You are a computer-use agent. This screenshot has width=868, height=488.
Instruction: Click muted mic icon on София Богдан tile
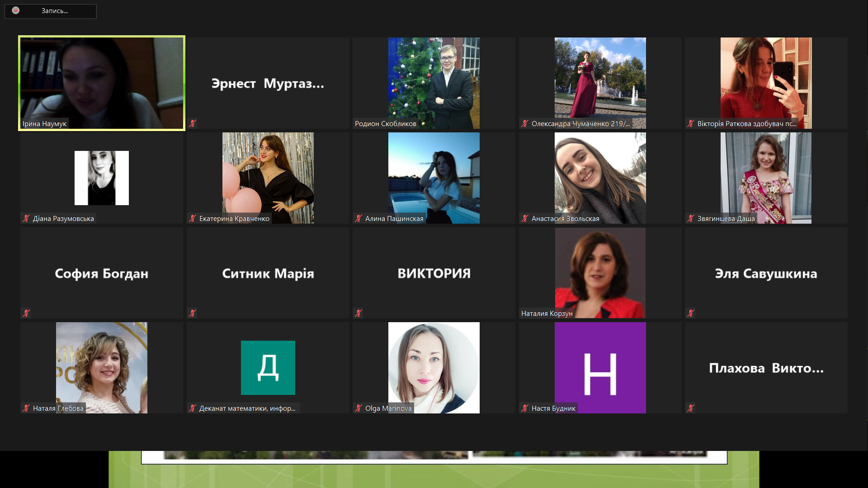pos(26,313)
